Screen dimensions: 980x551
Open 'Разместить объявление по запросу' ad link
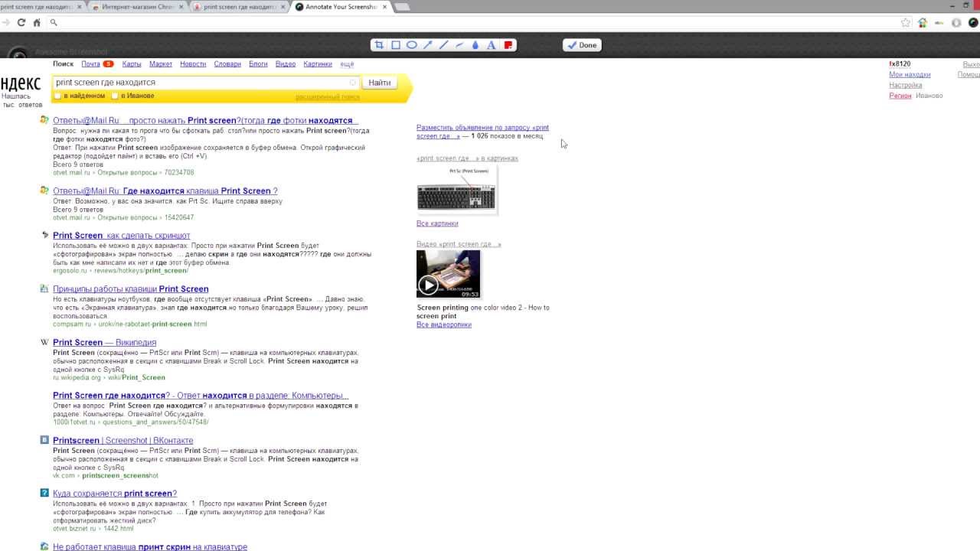(x=482, y=132)
